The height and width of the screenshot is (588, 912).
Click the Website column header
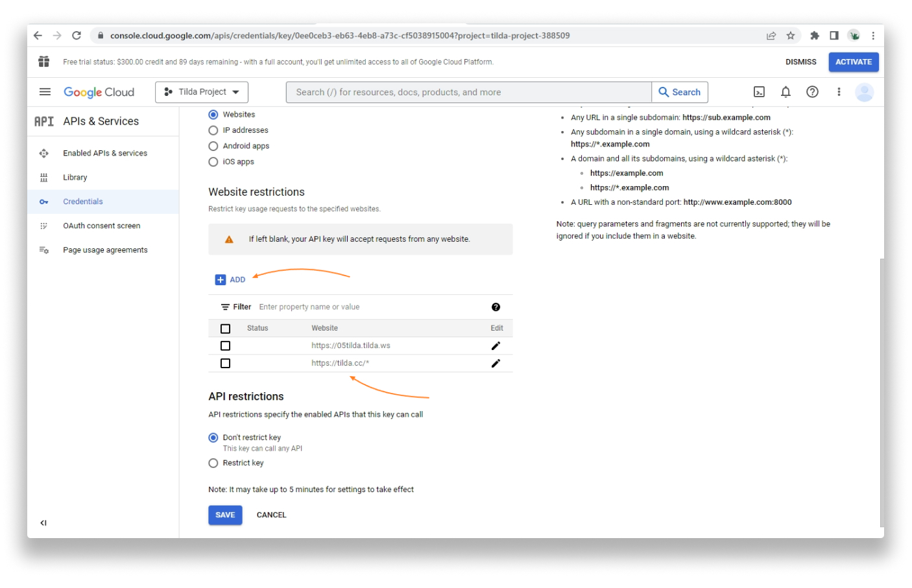tap(324, 329)
